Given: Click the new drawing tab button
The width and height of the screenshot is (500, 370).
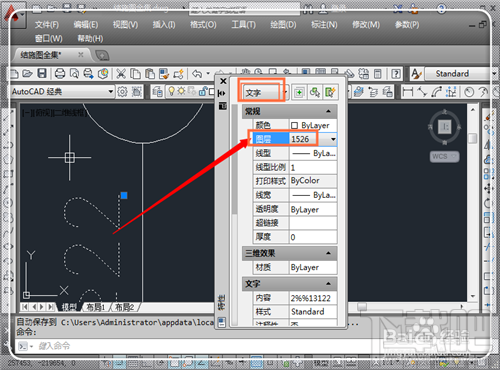Looking at the screenshot, I should (102, 55).
